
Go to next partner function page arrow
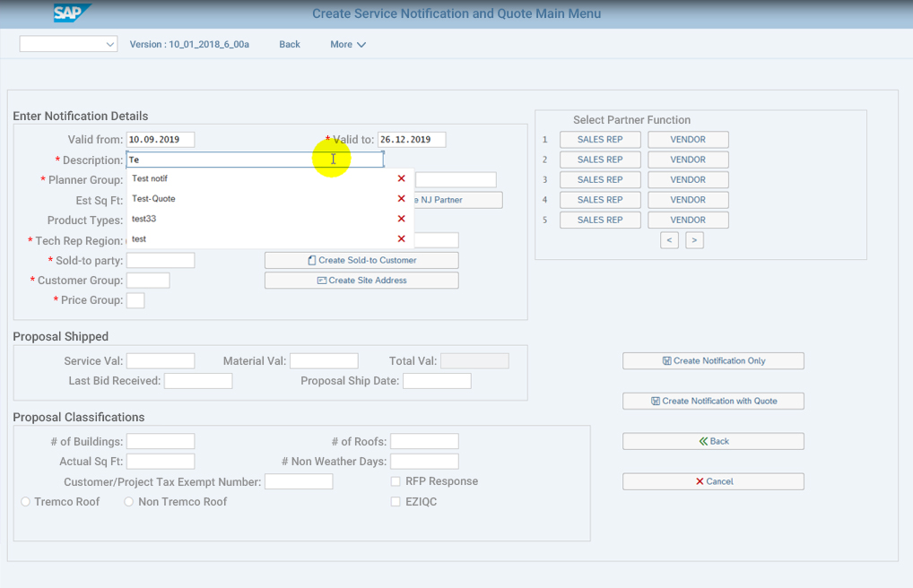point(694,240)
